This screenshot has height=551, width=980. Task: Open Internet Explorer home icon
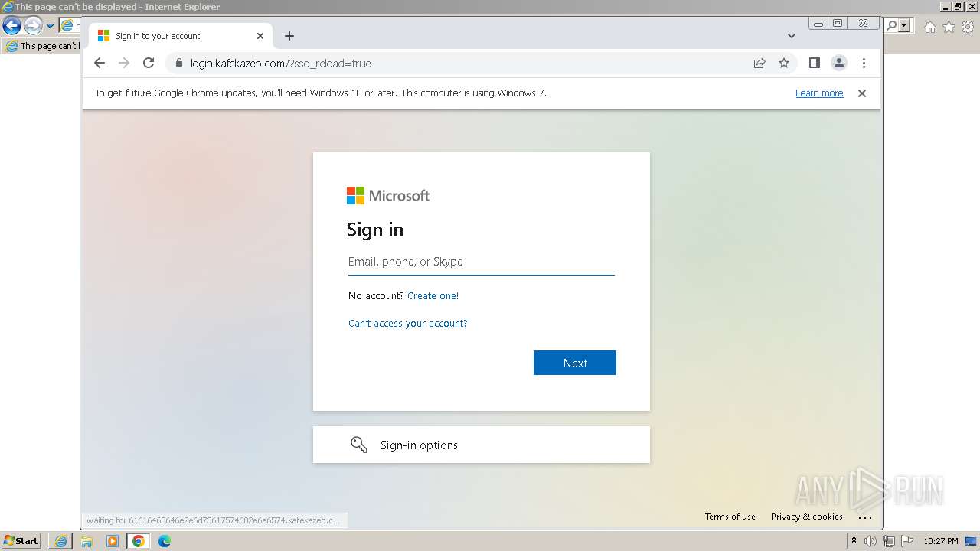pos(929,27)
